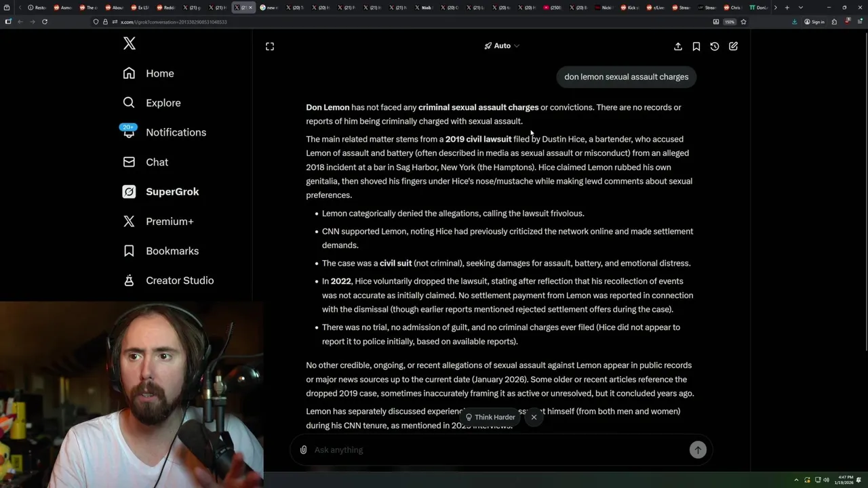Click the system tray volume icon
Screen dimensions: 868x488
826,480
